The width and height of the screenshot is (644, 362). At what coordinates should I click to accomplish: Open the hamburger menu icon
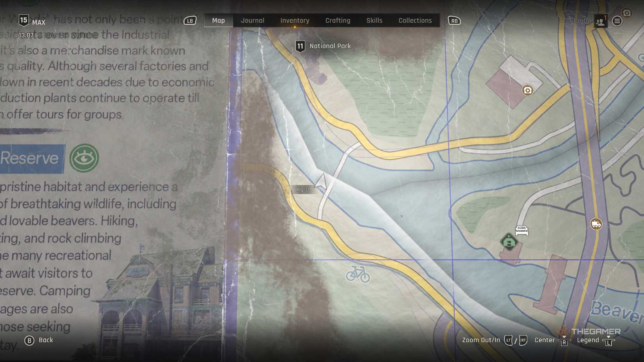(x=617, y=21)
